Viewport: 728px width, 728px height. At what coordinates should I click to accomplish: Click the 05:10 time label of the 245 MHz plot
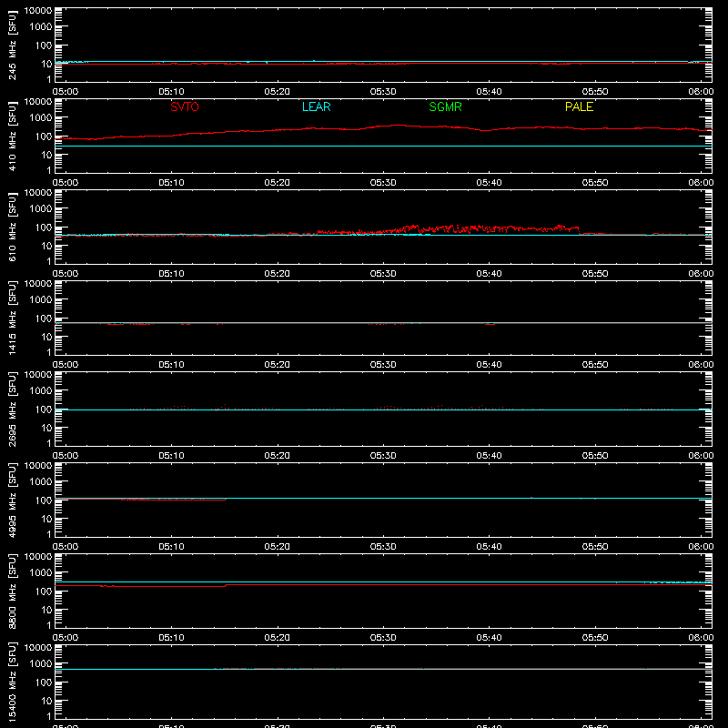(x=171, y=92)
